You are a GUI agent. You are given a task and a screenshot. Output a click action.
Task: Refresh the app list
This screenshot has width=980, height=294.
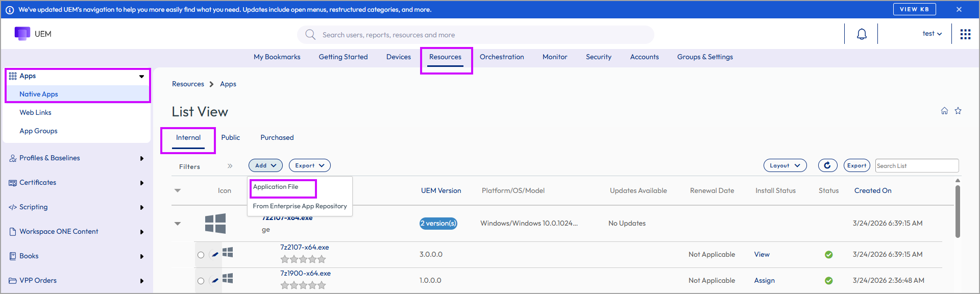827,165
